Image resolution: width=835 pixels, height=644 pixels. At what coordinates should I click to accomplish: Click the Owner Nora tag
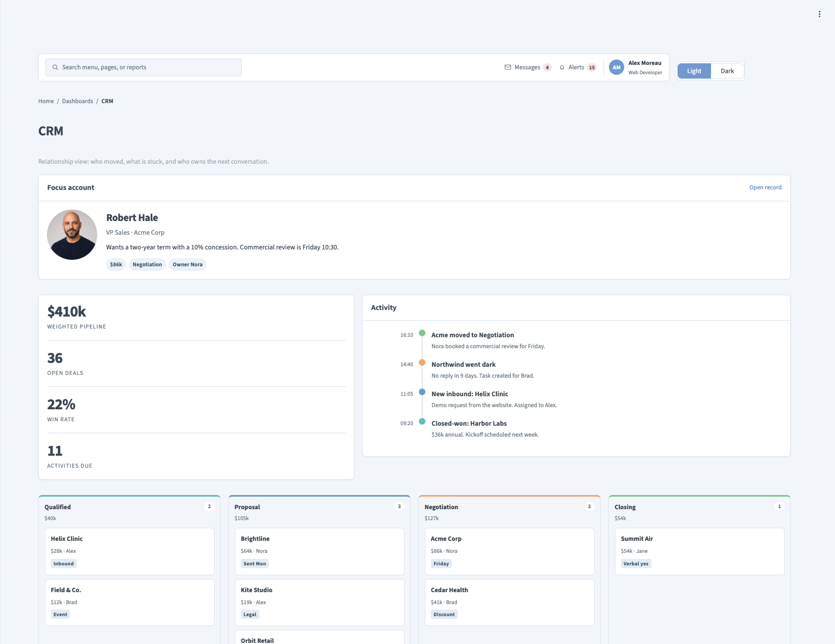[x=188, y=265]
